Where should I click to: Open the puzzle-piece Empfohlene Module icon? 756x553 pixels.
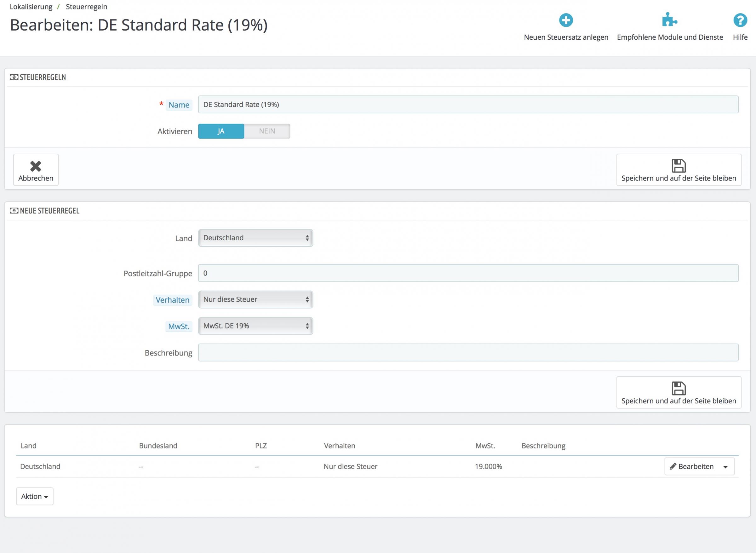(669, 20)
